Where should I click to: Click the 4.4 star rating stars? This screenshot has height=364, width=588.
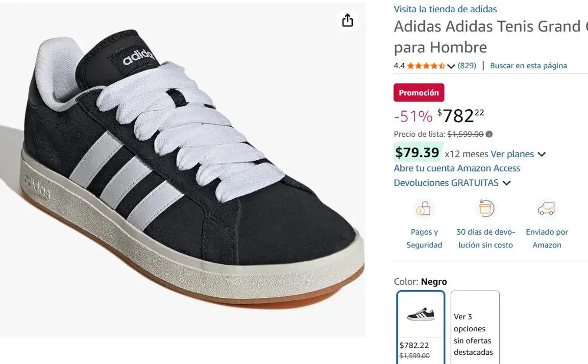[x=425, y=65]
